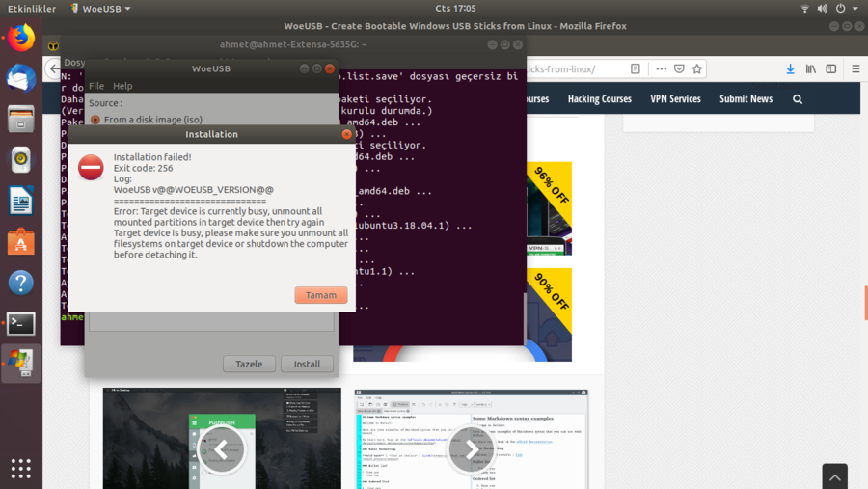Click the 96% OFF ad banner
This screenshot has height=489, width=868.
point(549,208)
